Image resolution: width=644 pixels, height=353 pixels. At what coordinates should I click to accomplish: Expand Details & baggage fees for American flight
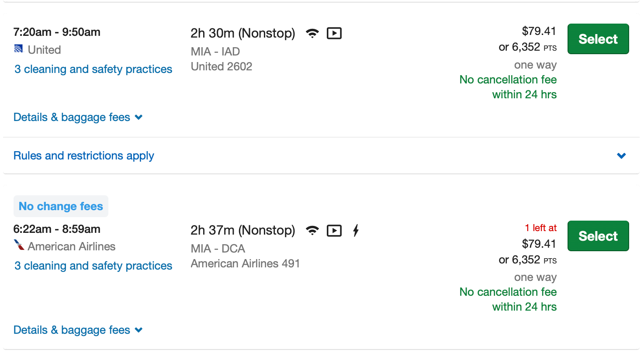click(x=78, y=330)
